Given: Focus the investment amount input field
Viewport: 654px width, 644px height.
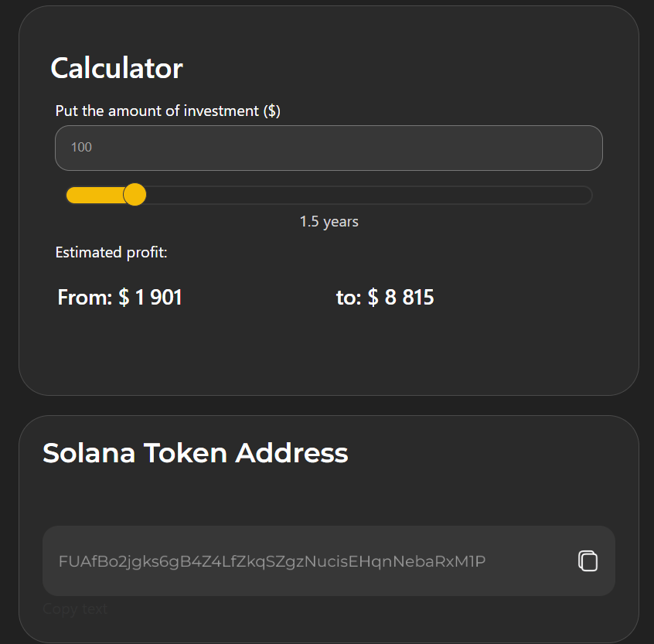Looking at the screenshot, I should pyautogui.click(x=329, y=148).
